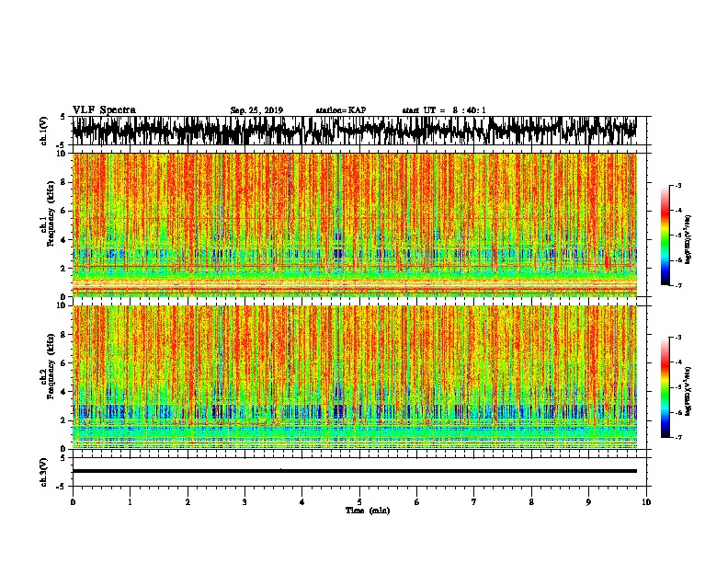This screenshot has height=563, width=728.
Task: Click the ch.2 color scale log(PSD) label
Action: [688, 391]
